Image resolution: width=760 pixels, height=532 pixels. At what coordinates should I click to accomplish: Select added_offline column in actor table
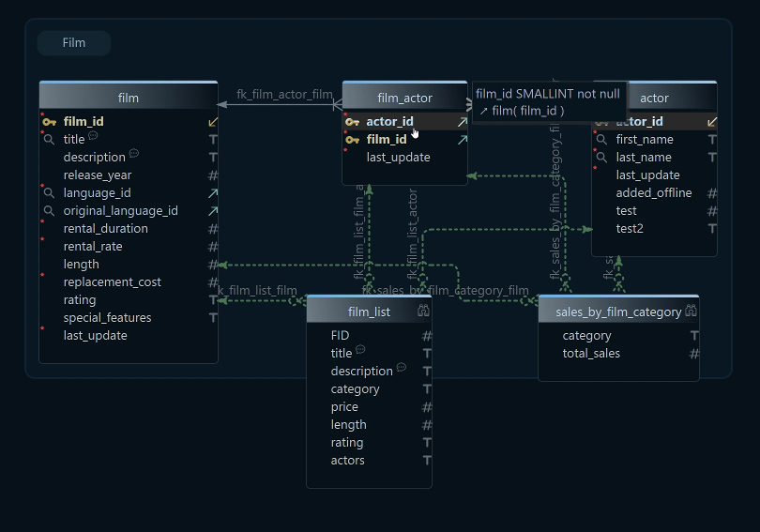point(654,193)
